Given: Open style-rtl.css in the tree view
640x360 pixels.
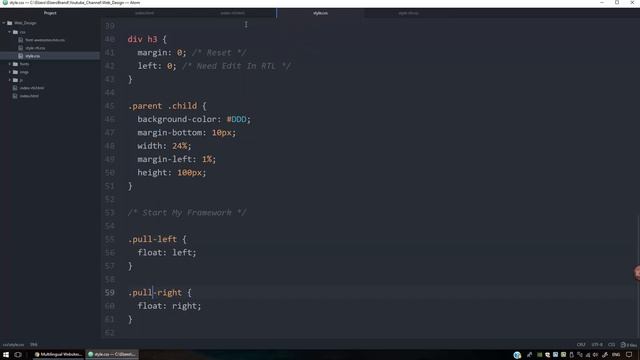Looking at the screenshot, I should click(35, 48).
